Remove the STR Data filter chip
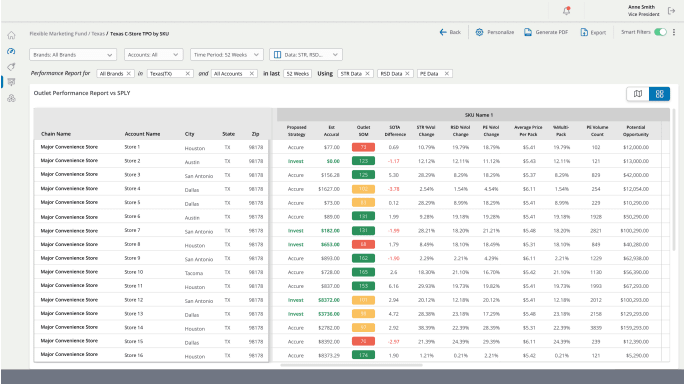This screenshot has width=684, height=384. [x=367, y=74]
